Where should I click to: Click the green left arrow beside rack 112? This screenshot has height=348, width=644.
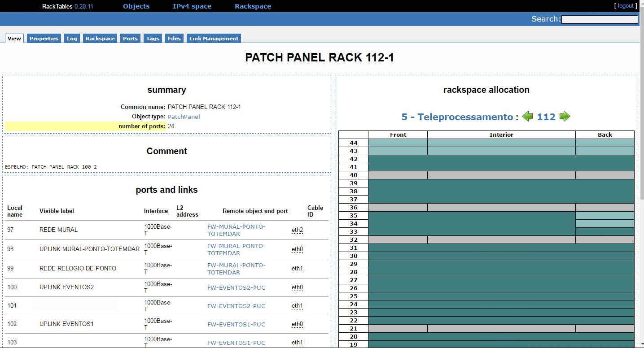[x=527, y=117]
